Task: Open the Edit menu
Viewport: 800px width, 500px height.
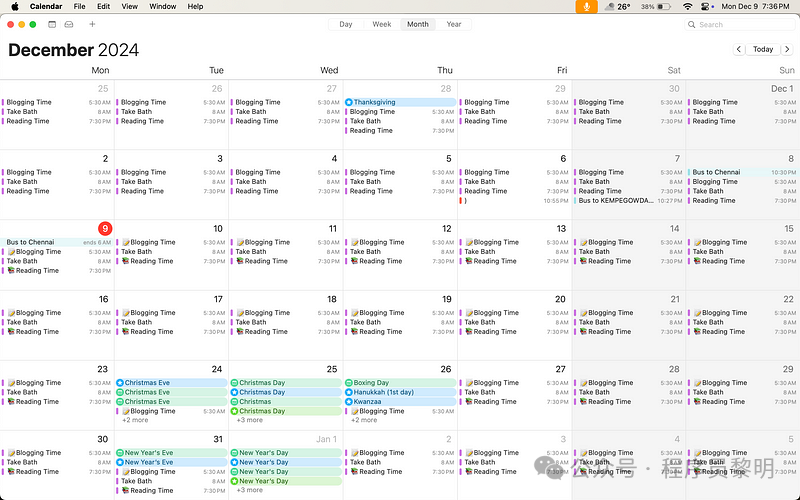Action: (x=104, y=7)
